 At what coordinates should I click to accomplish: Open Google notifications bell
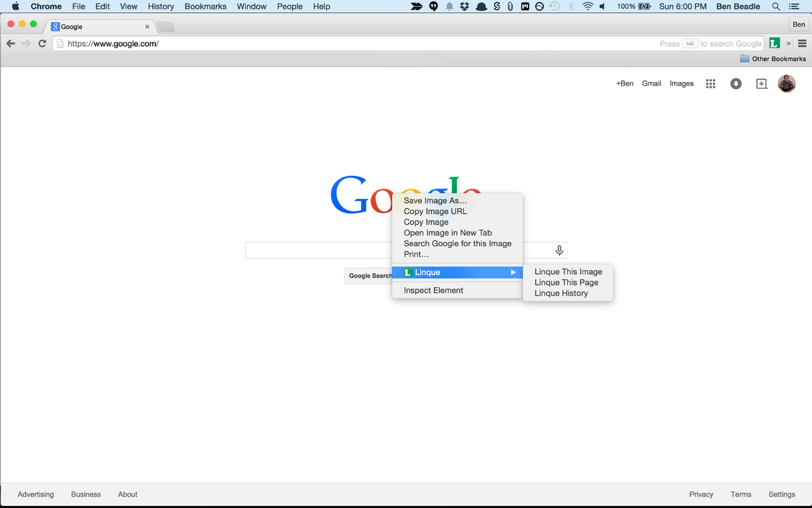(x=736, y=84)
